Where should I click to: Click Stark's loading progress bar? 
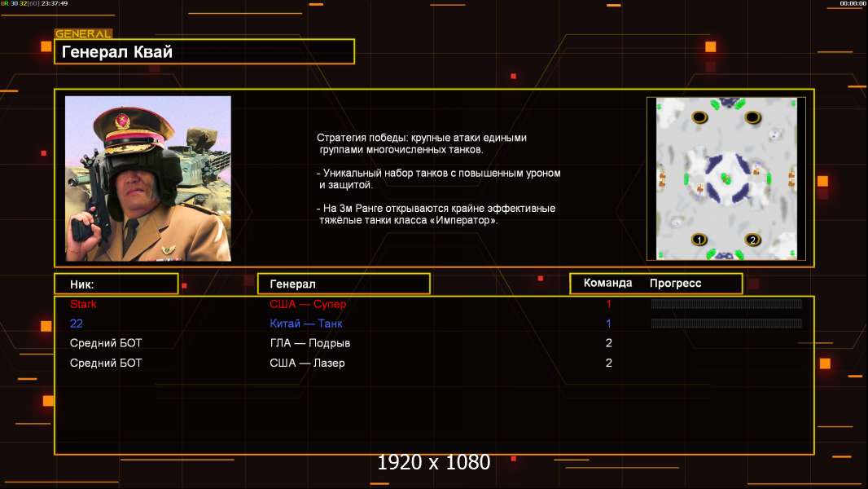726,303
